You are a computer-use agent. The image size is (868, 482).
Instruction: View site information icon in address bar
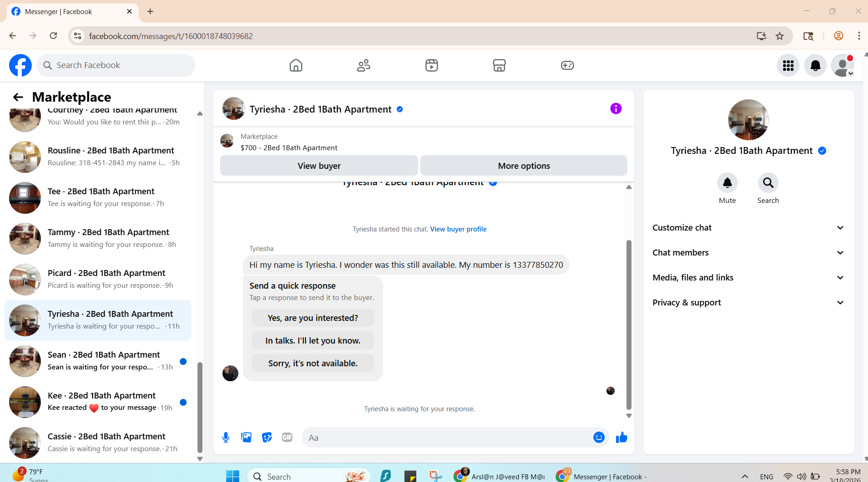(x=78, y=36)
